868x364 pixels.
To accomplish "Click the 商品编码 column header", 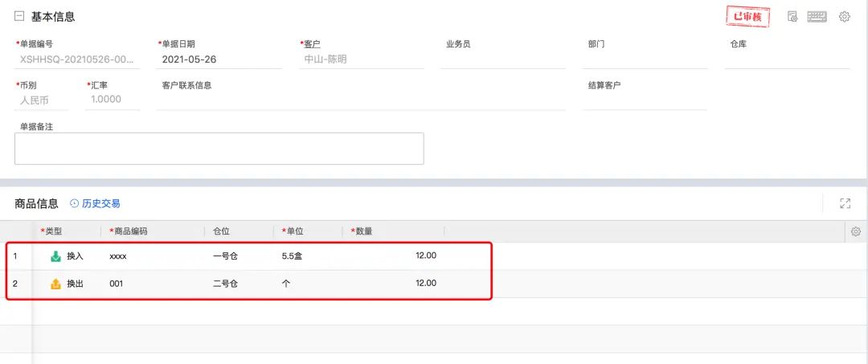I will click(129, 231).
